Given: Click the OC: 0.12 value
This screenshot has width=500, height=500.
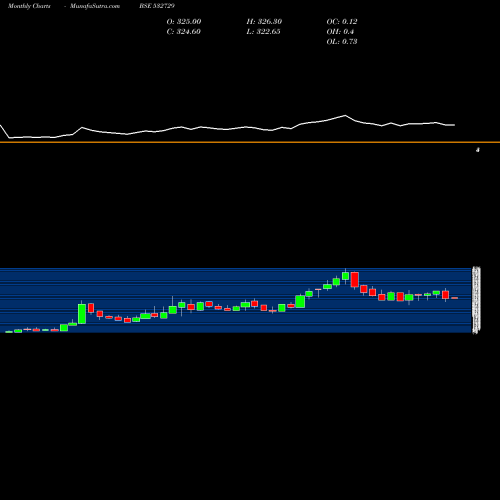Looking at the screenshot, I should (x=342, y=22).
